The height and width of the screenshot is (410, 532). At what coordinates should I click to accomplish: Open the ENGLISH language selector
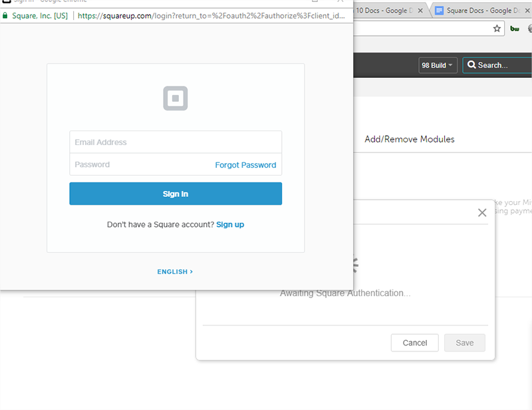pos(175,272)
